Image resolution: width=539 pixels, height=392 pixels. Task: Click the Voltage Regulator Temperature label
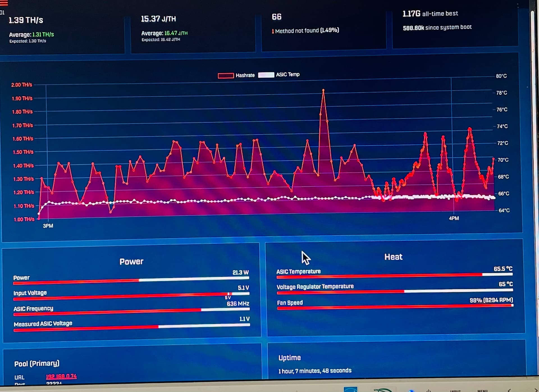point(315,287)
